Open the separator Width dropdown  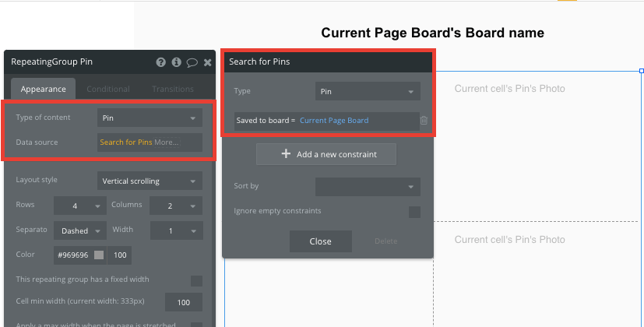[177, 230]
